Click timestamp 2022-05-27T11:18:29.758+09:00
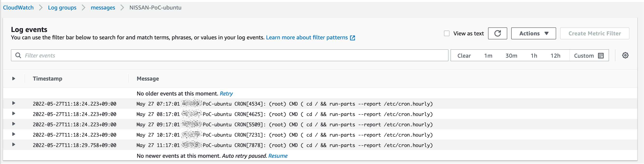The width and height of the screenshot is (644, 164). pyautogui.click(x=74, y=145)
